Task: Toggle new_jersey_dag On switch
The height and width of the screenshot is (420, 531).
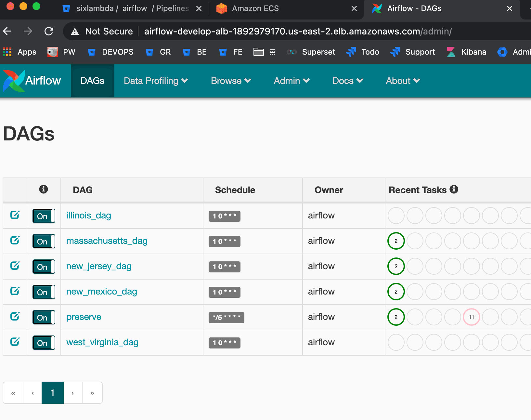Action: 44,267
